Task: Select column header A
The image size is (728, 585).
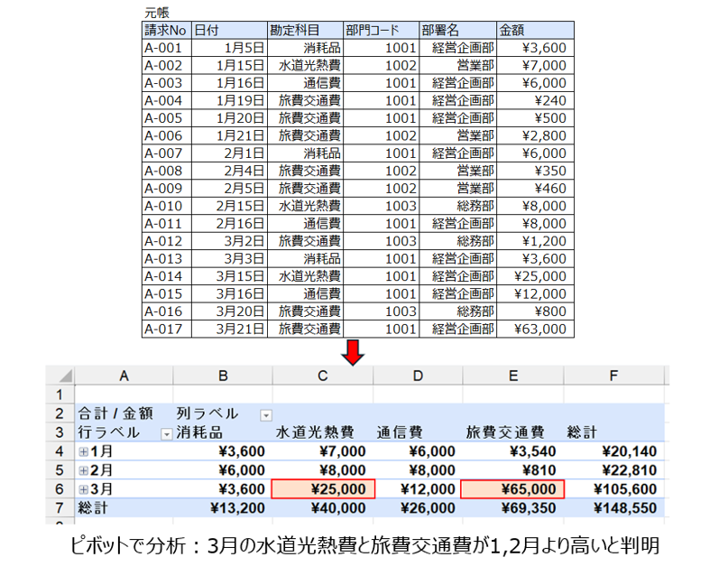Action: pyautogui.click(x=122, y=376)
